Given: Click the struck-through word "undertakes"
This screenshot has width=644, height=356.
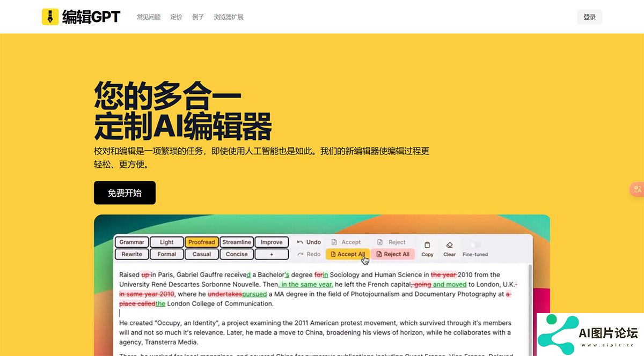Looking at the screenshot, I should click(224, 294).
